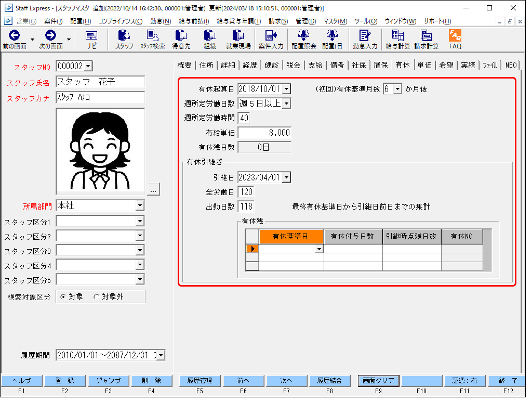
Task: Open the スタッフNO dropdown
Action: point(88,66)
